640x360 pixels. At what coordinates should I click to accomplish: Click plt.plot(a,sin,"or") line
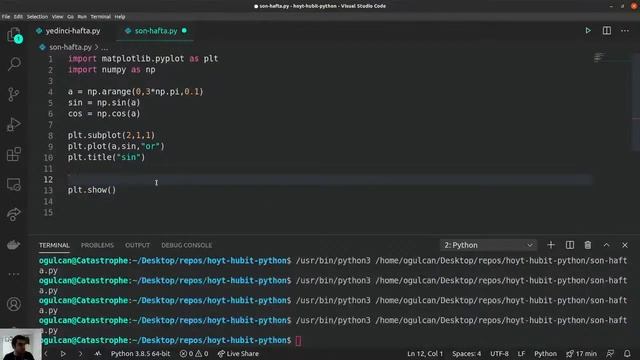click(116, 146)
